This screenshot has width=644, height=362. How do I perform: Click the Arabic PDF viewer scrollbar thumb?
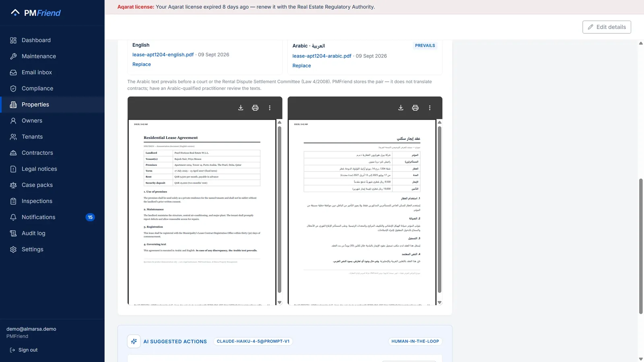click(x=440, y=210)
